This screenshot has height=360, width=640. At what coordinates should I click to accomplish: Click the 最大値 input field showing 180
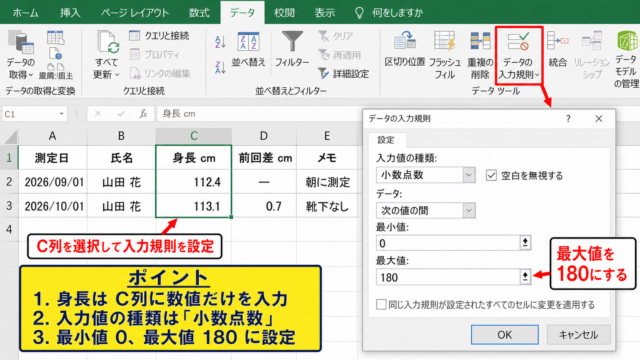[x=448, y=277]
